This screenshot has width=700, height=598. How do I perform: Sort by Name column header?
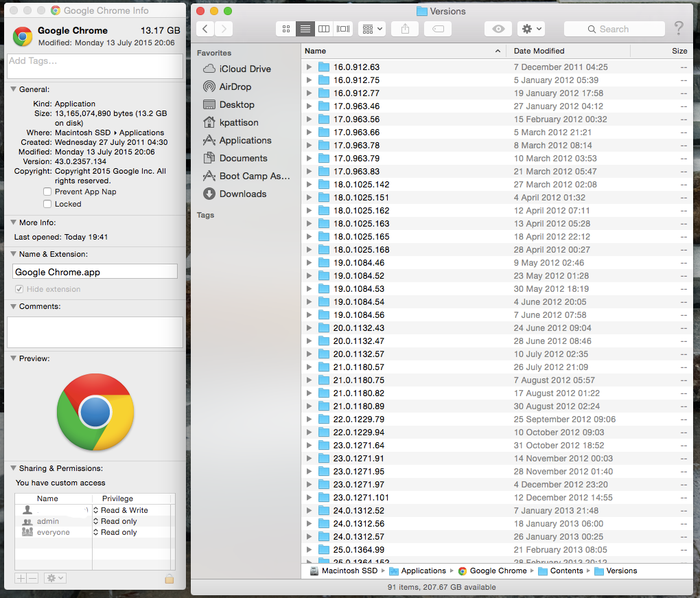point(403,51)
